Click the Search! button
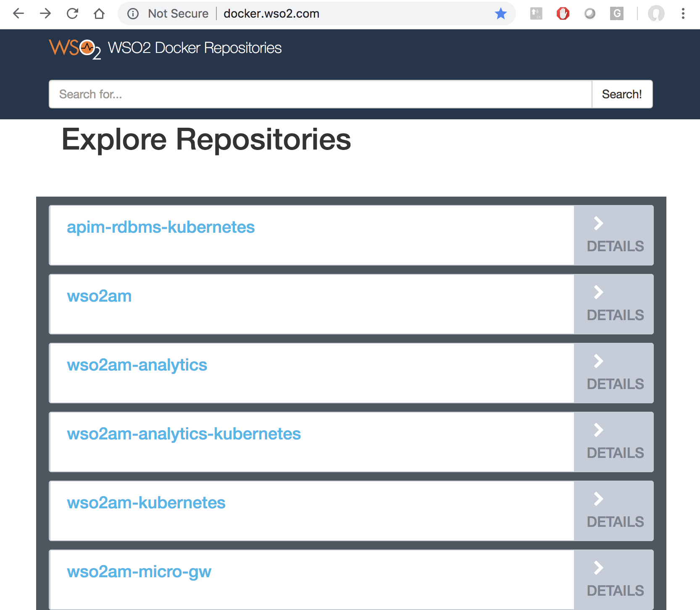Image resolution: width=700 pixels, height=610 pixels. (622, 94)
